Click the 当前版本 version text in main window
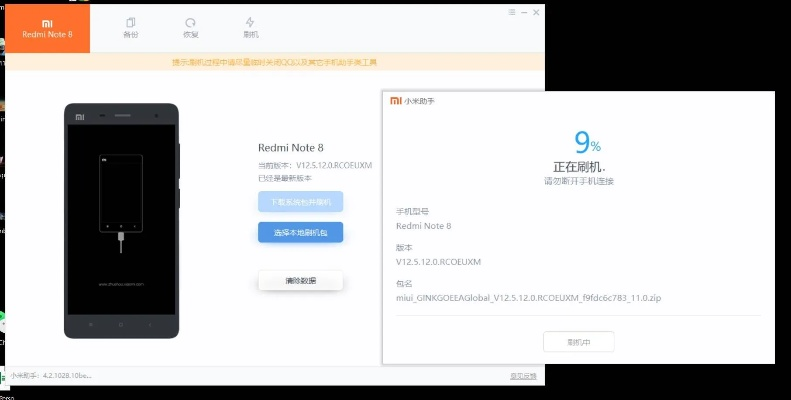 coord(315,165)
